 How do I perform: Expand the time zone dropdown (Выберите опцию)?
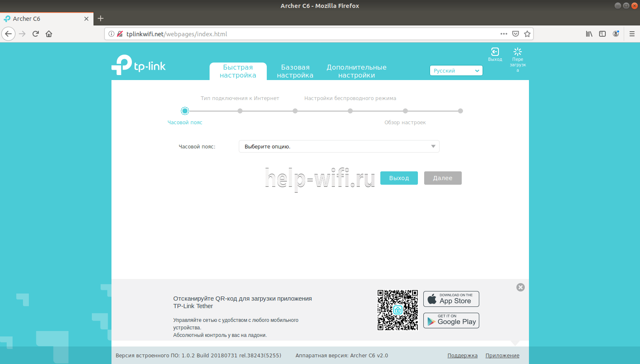tap(339, 146)
